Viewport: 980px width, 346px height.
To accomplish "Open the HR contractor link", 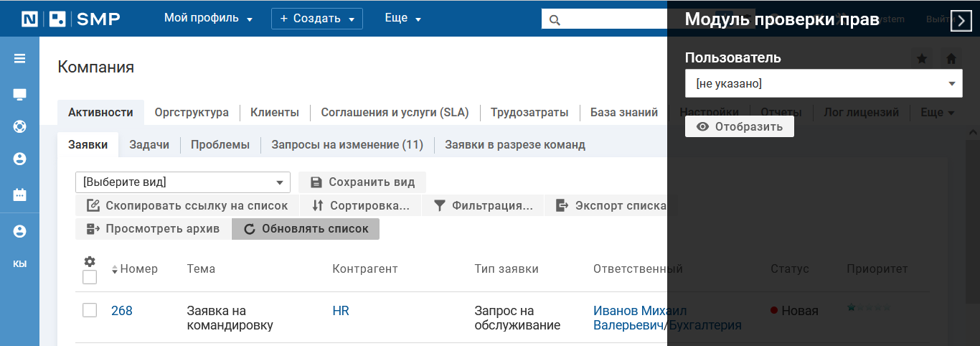I will pyautogui.click(x=341, y=311).
